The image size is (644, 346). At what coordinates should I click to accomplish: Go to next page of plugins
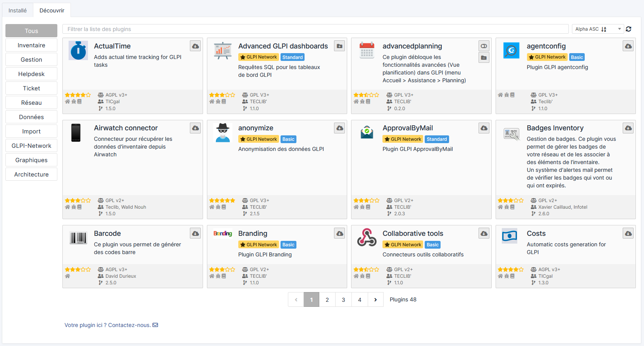pos(375,299)
